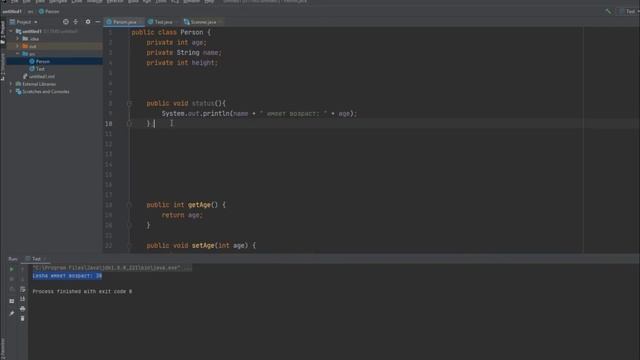Click the highlighted 'Lesha' output line in console
This screenshot has width=640, height=360.
(67, 276)
